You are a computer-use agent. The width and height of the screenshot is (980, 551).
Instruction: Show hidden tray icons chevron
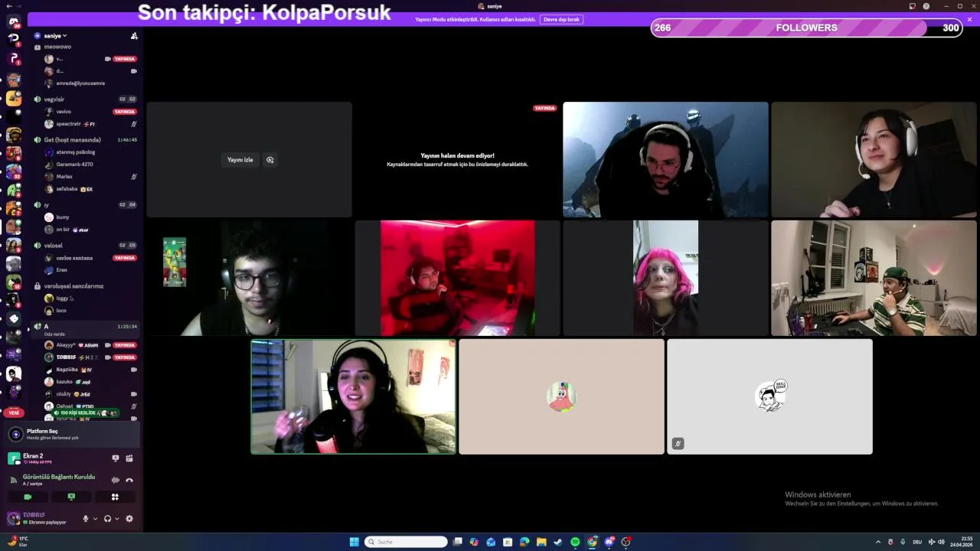[x=878, y=542]
